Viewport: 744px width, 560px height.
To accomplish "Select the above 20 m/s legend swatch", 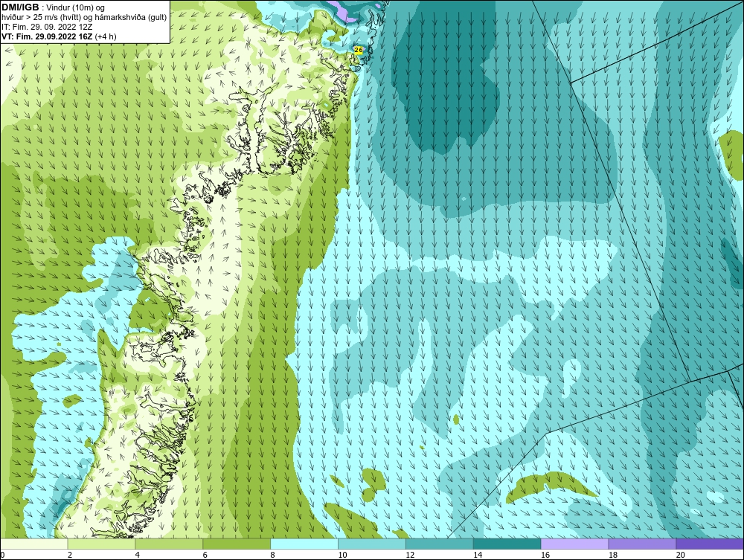I will tap(710, 544).
